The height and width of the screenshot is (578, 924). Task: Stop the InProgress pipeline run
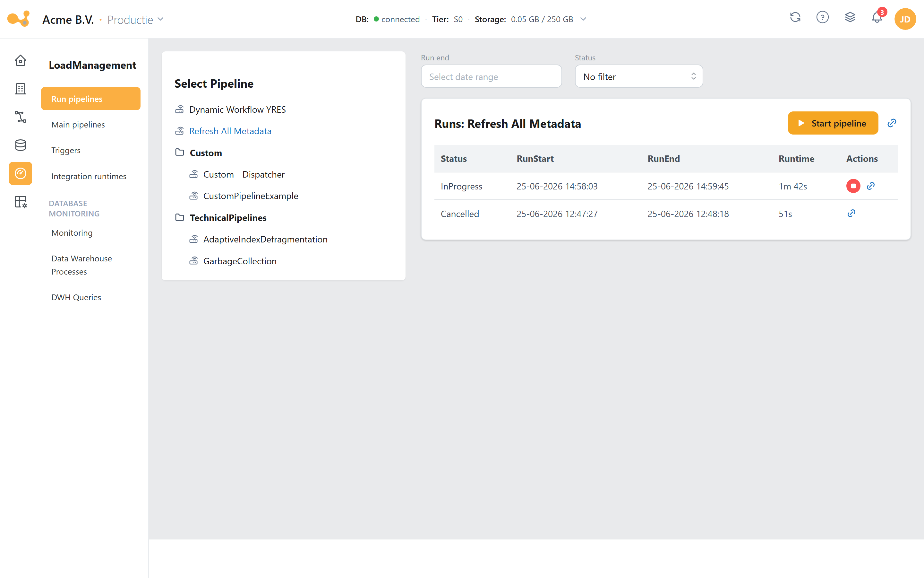[x=853, y=186]
